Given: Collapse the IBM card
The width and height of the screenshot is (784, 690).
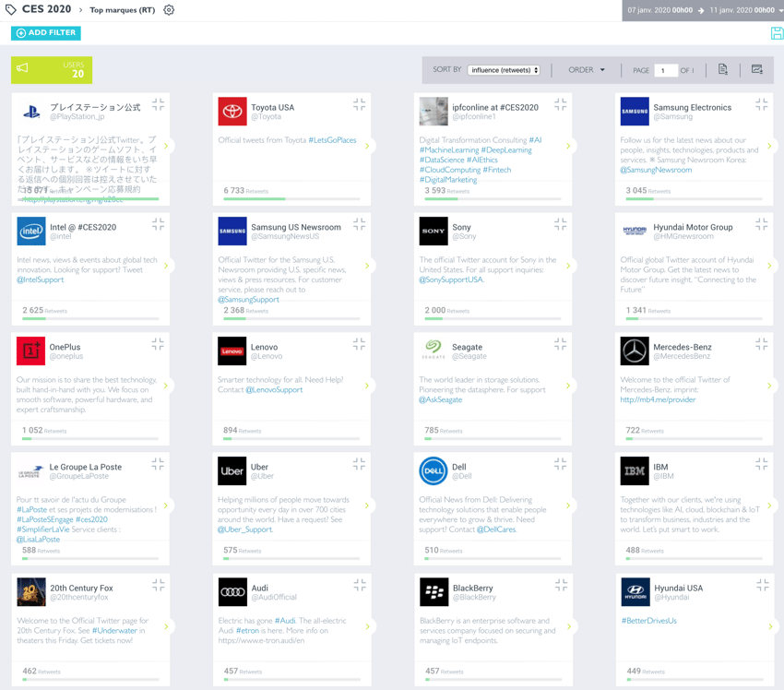Looking at the screenshot, I should [762, 464].
